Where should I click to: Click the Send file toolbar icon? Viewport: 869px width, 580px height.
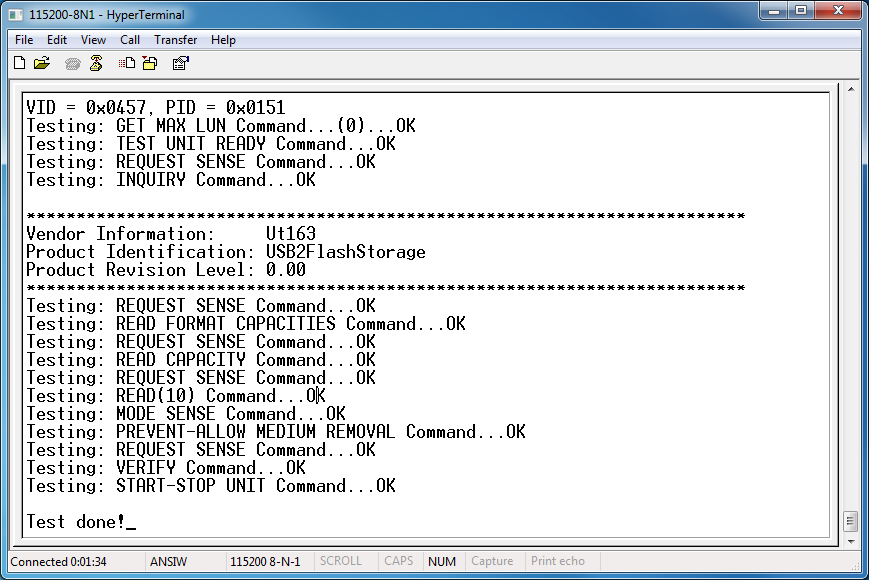click(x=126, y=63)
